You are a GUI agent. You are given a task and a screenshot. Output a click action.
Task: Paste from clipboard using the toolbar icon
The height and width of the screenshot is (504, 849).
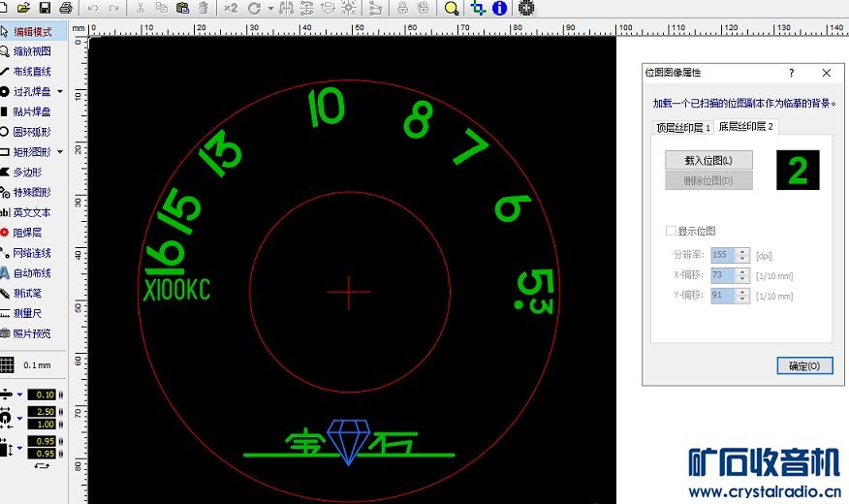(182, 8)
